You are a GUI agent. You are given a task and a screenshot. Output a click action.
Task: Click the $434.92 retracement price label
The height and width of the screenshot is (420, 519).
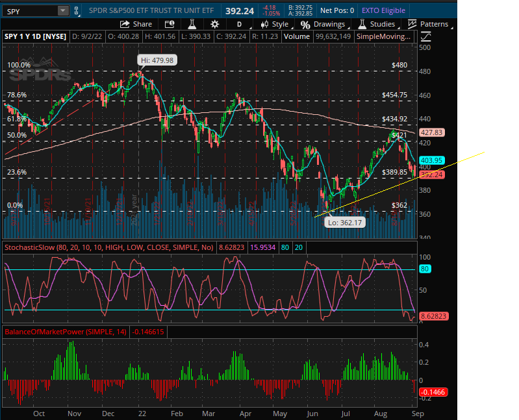pos(394,119)
